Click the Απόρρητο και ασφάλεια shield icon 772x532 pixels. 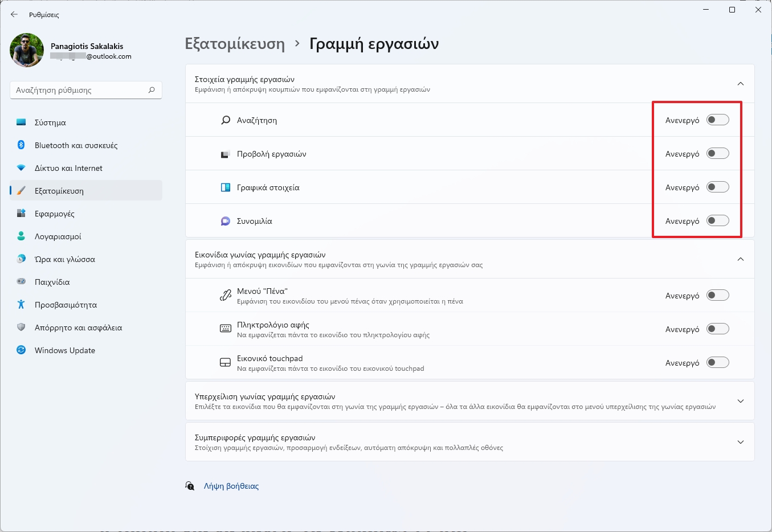[x=21, y=328]
